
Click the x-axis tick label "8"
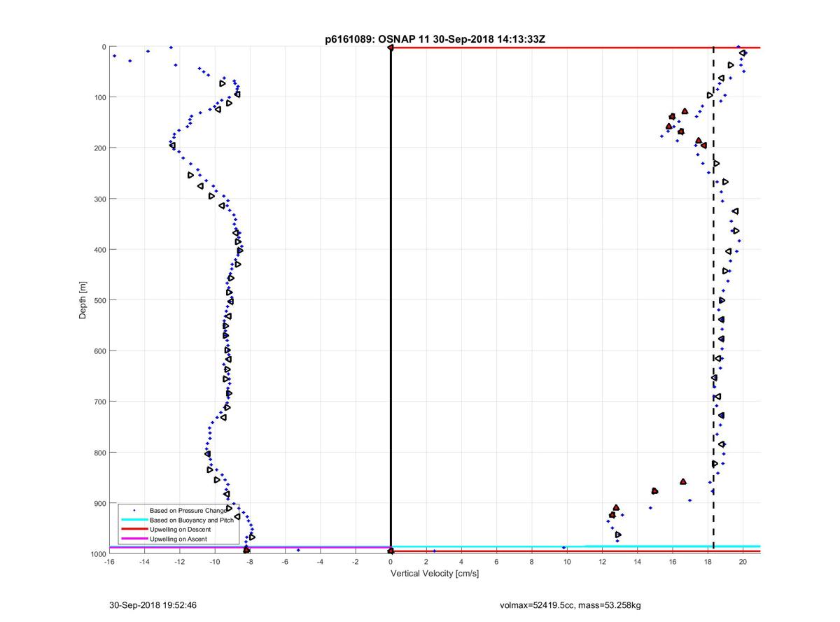(x=532, y=562)
